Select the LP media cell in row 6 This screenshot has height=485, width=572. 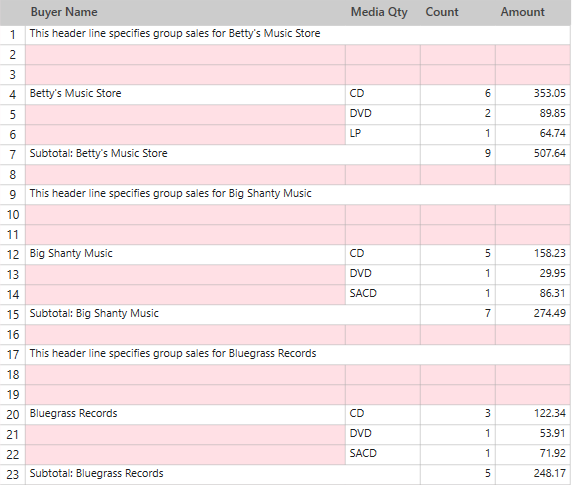[x=383, y=135]
